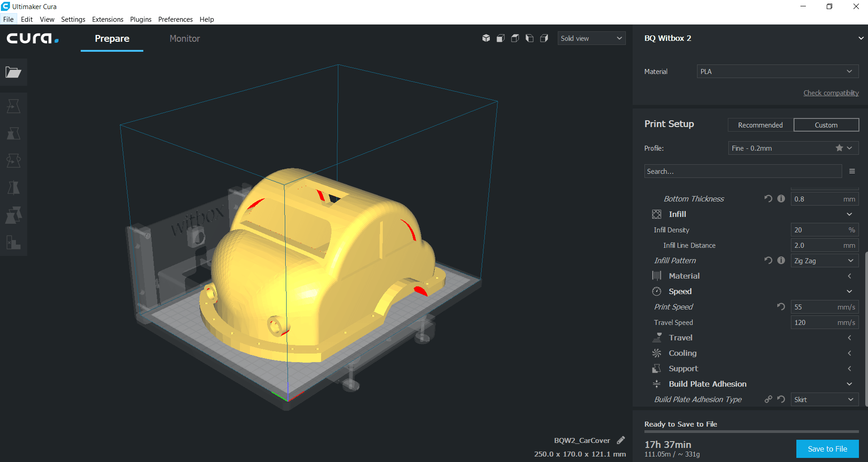Collapse the Infill settings section
This screenshot has width=868, height=462.
coord(849,214)
